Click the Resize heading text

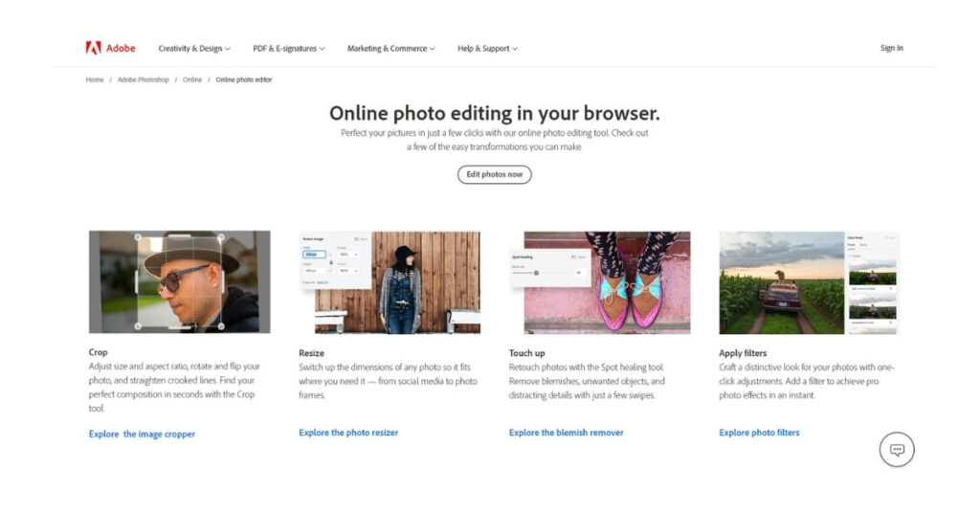pos(311,353)
